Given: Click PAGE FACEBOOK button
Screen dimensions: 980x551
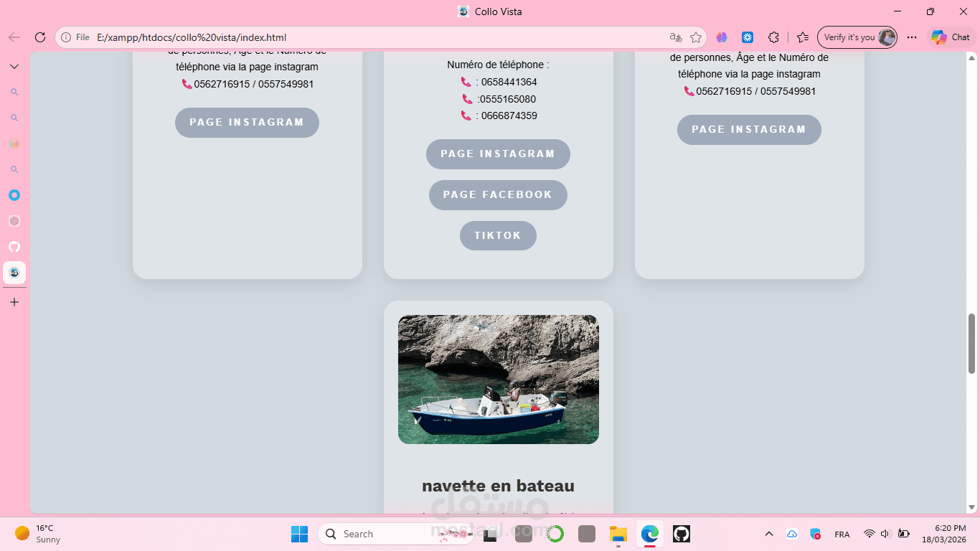Looking at the screenshot, I should 498,195.
